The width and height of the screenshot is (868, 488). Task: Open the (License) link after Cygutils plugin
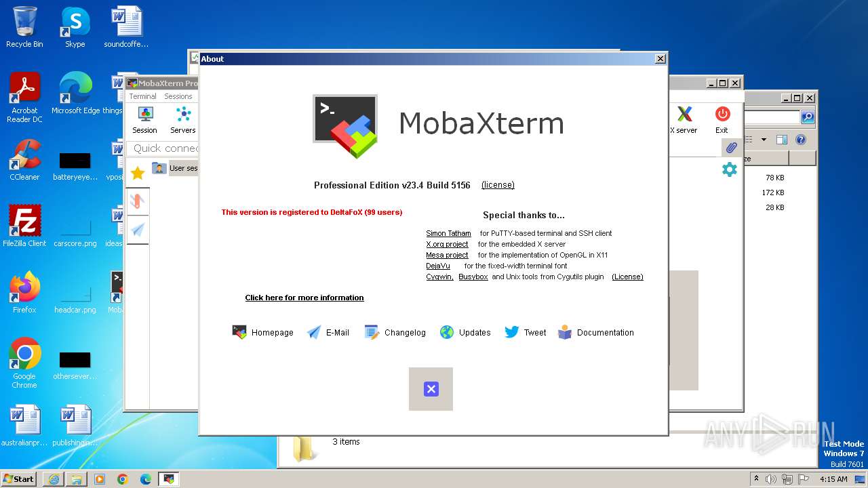627,277
